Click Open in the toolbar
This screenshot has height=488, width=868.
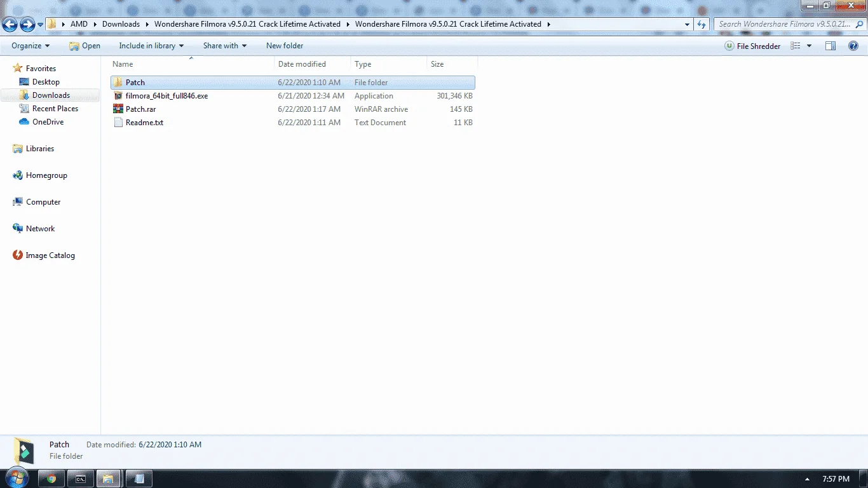tap(85, 46)
